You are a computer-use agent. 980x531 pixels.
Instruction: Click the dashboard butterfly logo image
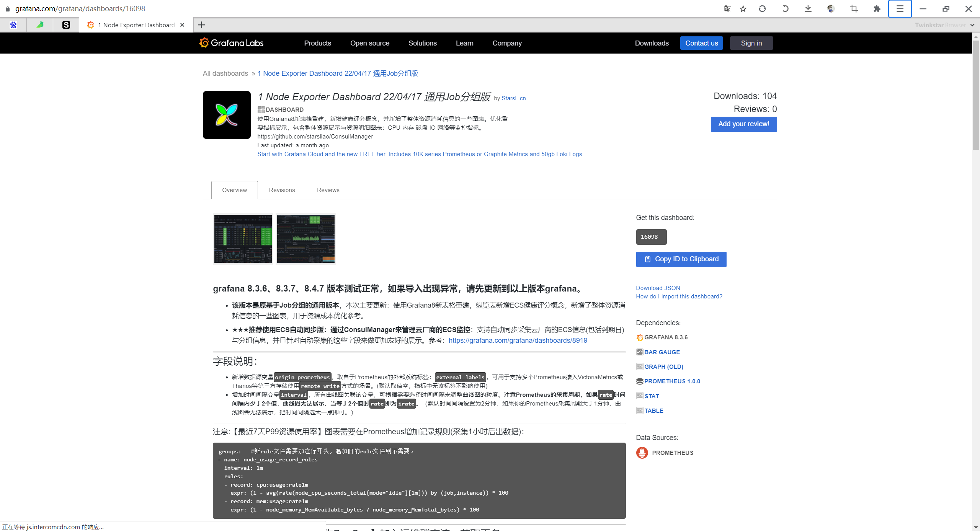[227, 115]
